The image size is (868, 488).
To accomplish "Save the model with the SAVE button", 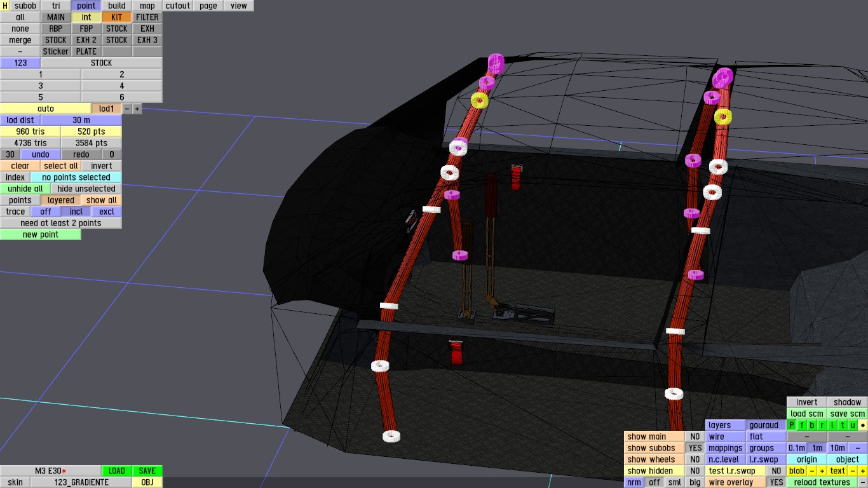I will pyautogui.click(x=147, y=471).
